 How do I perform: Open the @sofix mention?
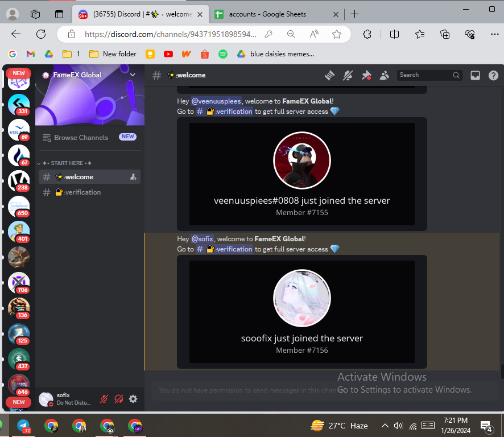click(x=202, y=239)
